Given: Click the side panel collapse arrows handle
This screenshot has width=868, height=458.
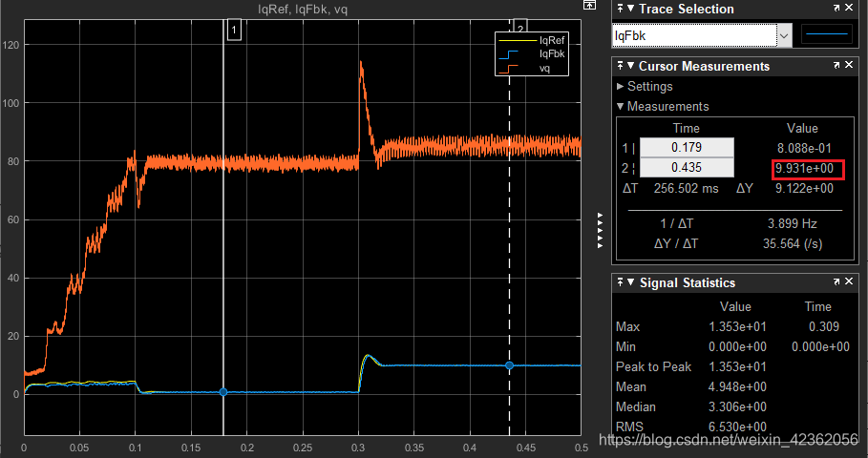Looking at the screenshot, I should pos(601,230).
